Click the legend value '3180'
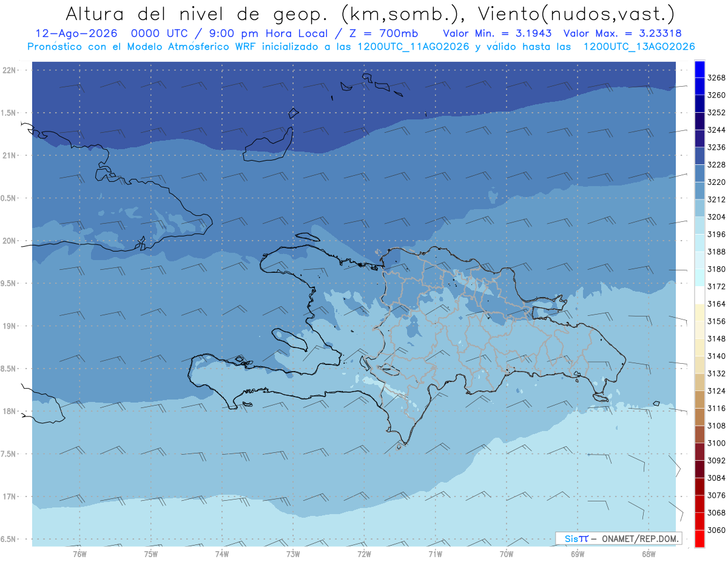This screenshot has width=728, height=562. [x=716, y=269]
